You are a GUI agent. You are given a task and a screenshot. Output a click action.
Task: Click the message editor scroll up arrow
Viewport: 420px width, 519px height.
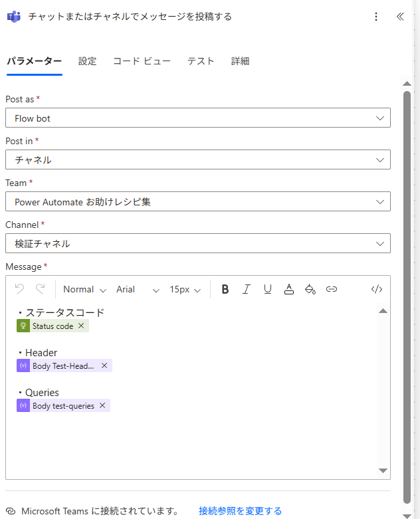[x=383, y=310]
